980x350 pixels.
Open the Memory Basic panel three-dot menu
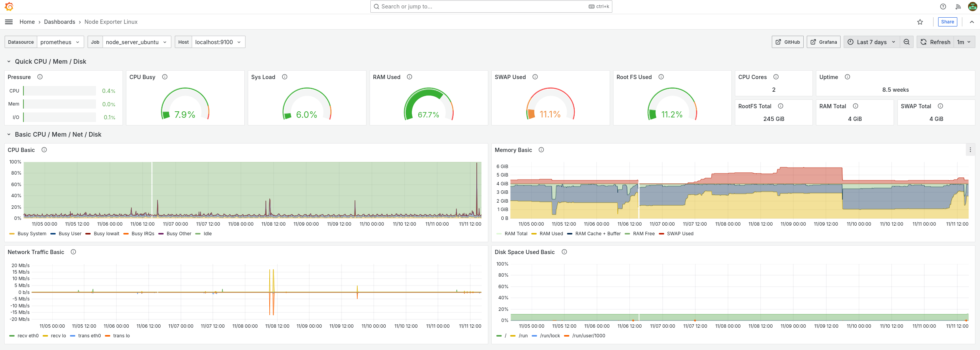[970, 150]
